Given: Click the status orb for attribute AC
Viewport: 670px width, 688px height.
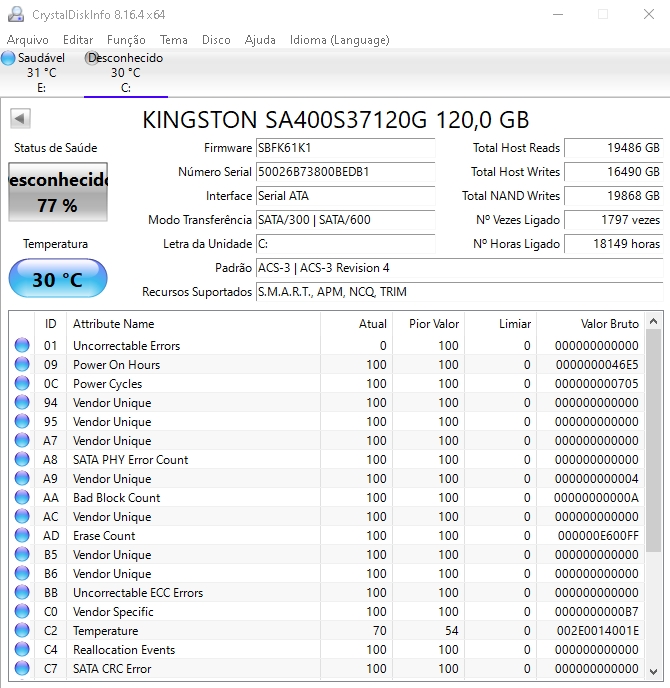Looking at the screenshot, I should pos(22,516).
